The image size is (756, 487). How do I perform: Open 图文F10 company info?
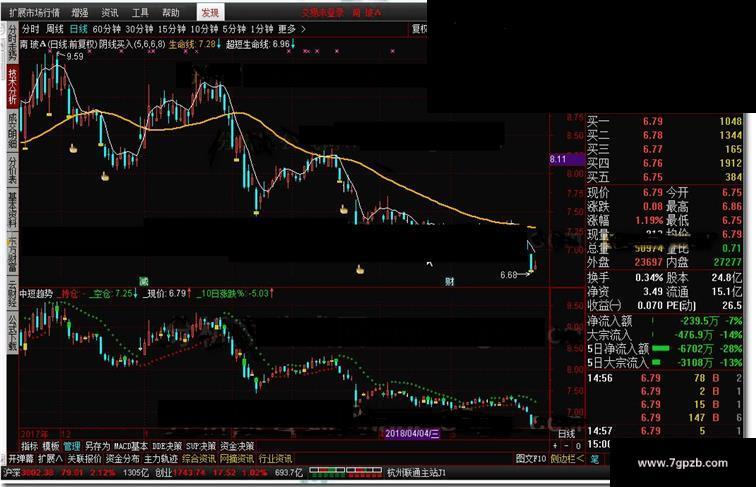pos(531,459)
